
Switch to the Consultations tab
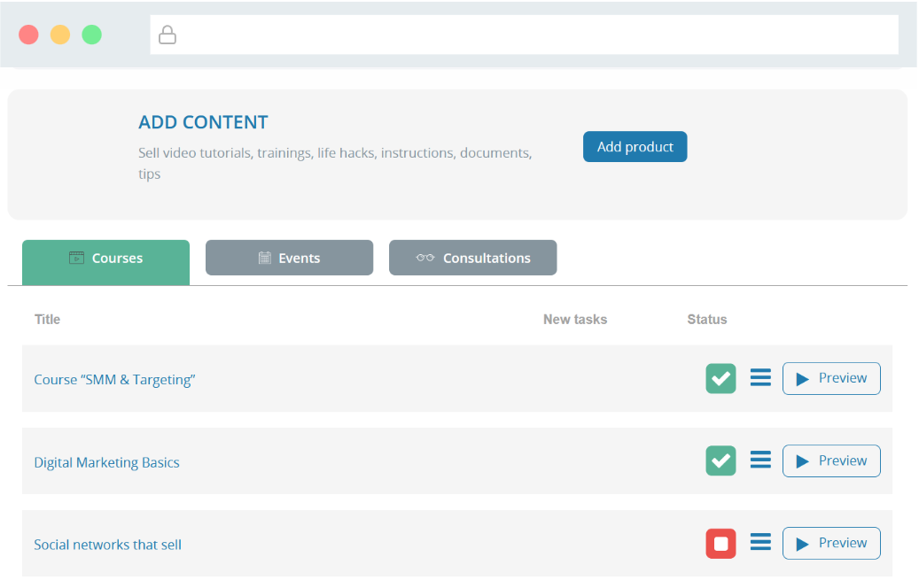(x=472, y=259)
